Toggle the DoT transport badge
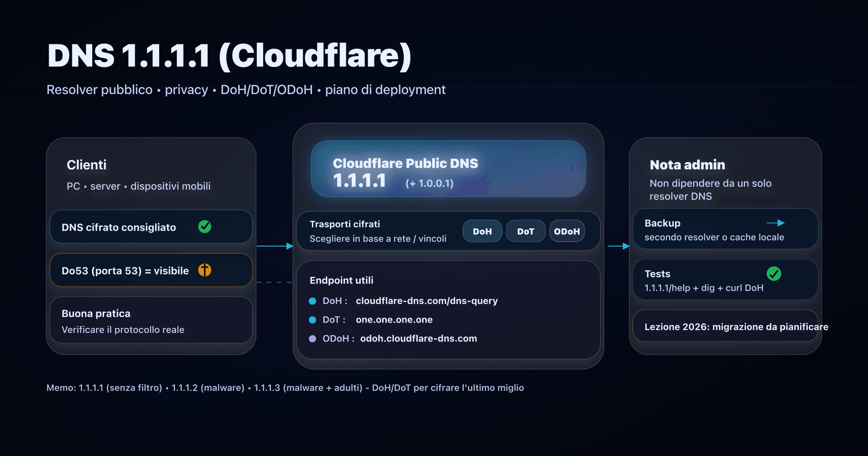868x456 pixels. click(525, 231)
